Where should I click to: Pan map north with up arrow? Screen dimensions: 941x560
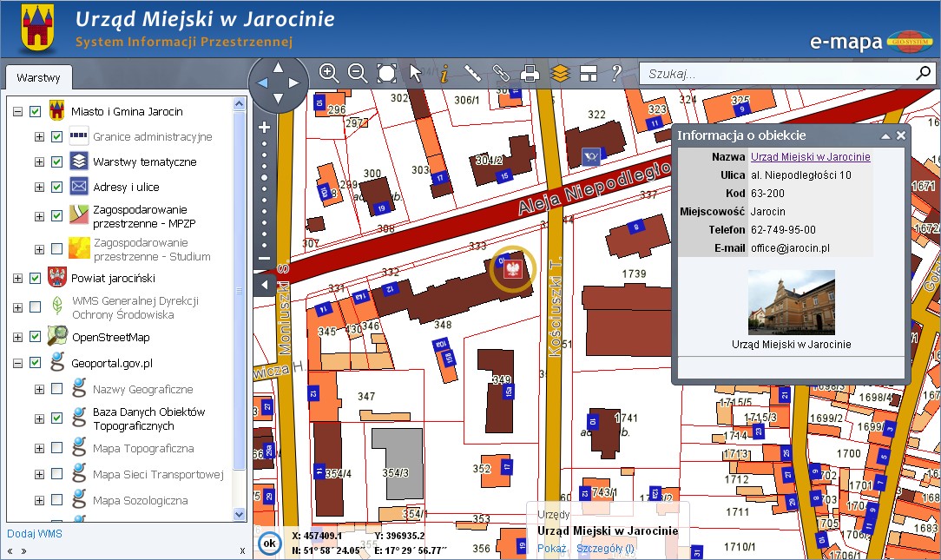278,67
